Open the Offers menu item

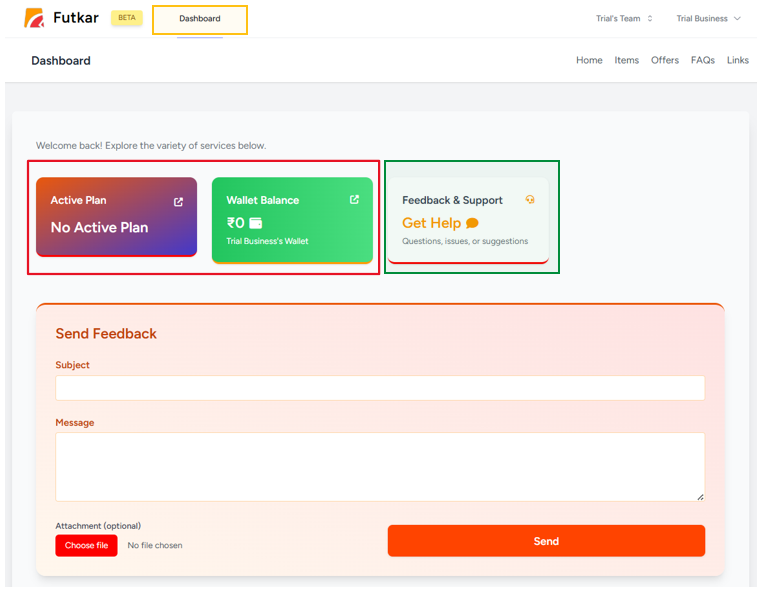click(x=664, y=60)
